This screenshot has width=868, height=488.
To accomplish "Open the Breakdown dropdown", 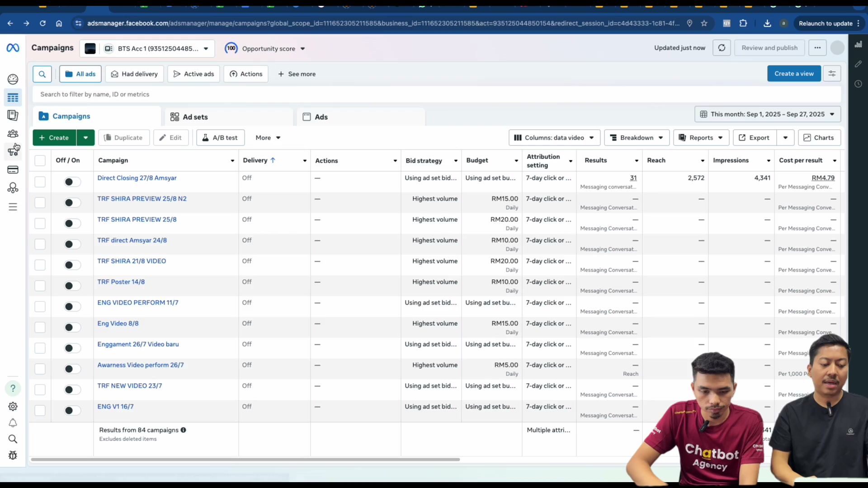I will point(637,138).
